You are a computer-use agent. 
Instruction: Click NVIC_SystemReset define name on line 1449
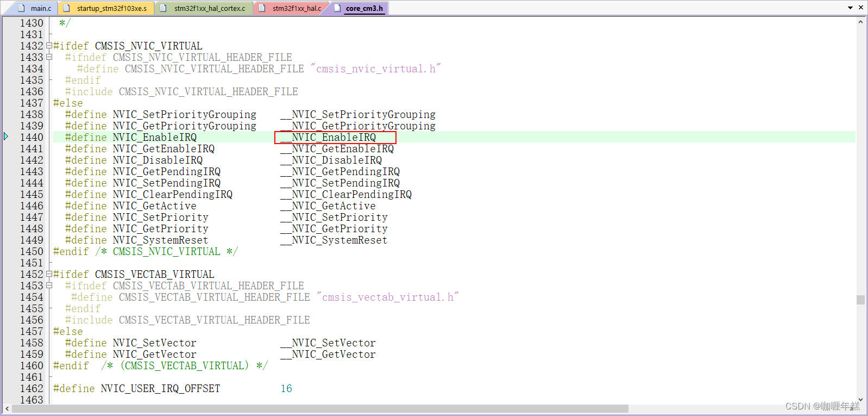click(x=161, y=240)
